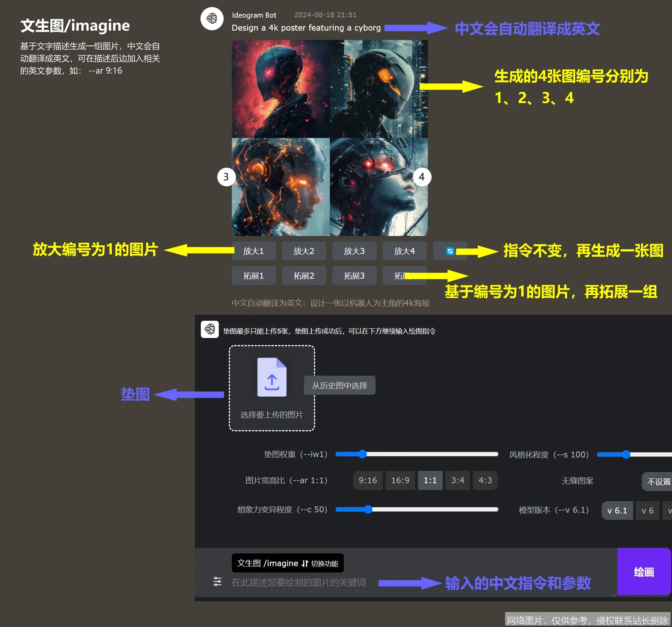Select 1:1 aspect ratio
The width and height of the screenshot is (672, 627).
pos(430,480)
